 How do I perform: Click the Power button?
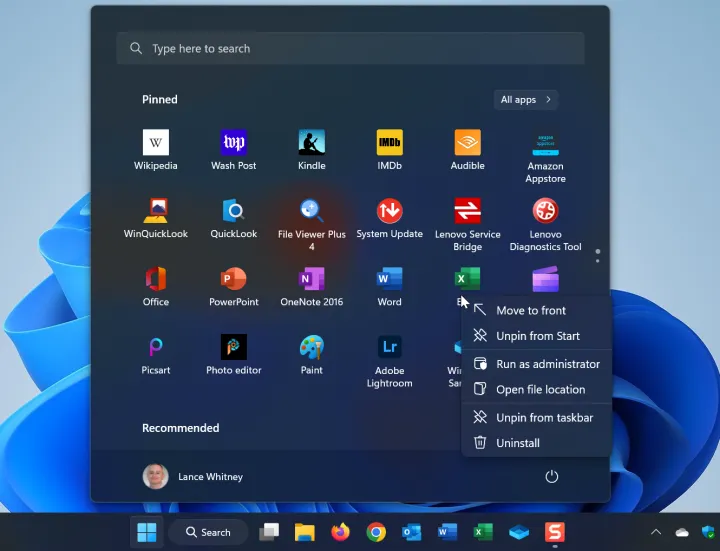click(x=551, y=477)
